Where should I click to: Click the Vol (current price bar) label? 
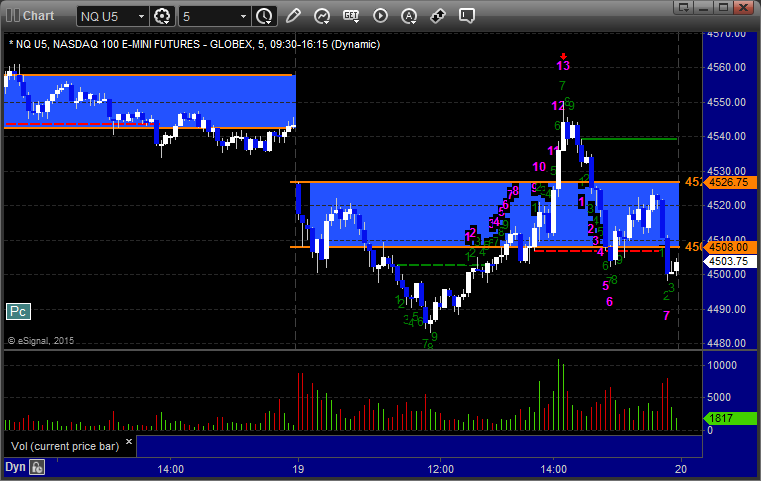(65, 446)
